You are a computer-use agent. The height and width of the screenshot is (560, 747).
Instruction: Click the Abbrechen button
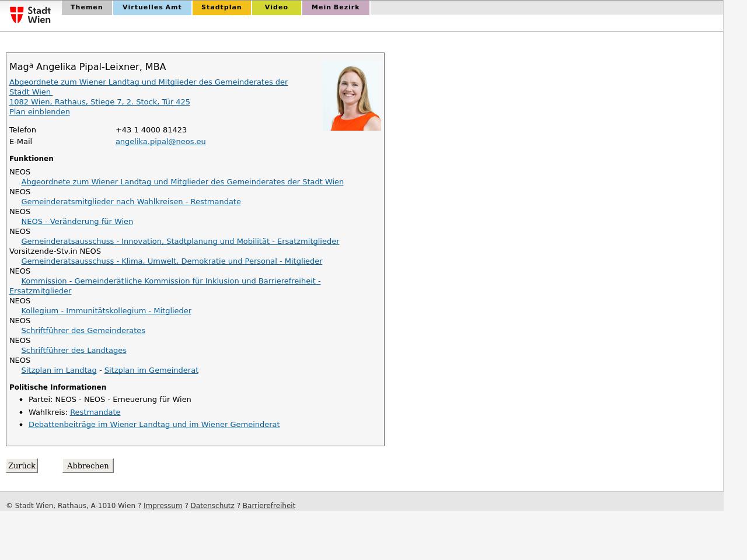tap(88, 466)
